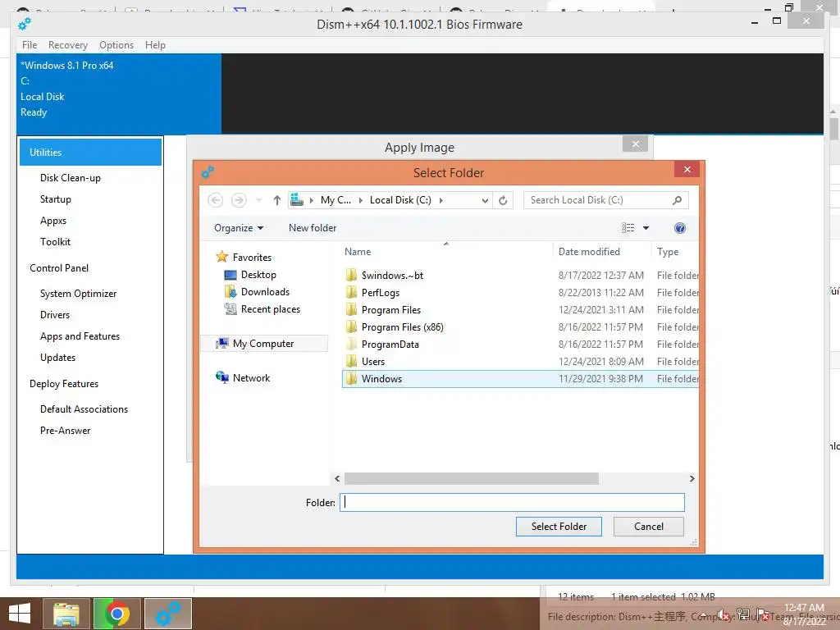This screenshot has width=840, height=630.
Task: Select the Windows folder row
Action: (520, 379)
